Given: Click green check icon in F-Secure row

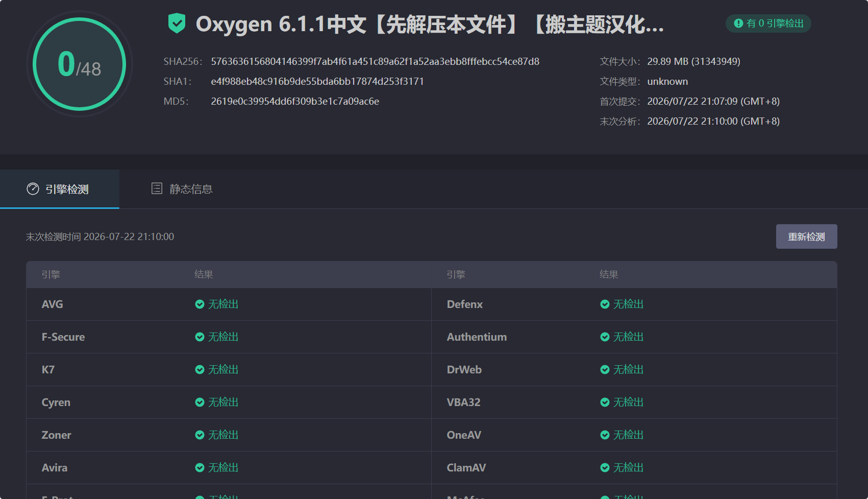Looking at the screenshot, I should point(200,337).
